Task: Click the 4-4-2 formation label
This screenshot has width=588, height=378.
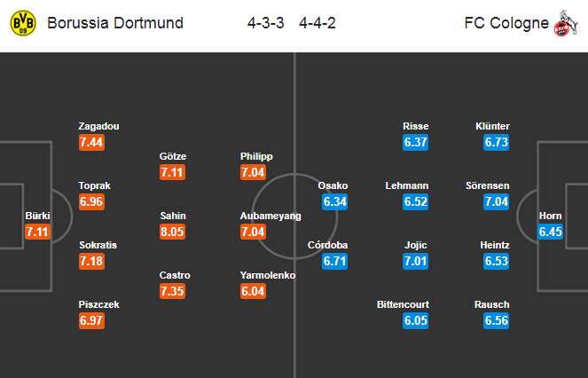Action: point(318,23)
